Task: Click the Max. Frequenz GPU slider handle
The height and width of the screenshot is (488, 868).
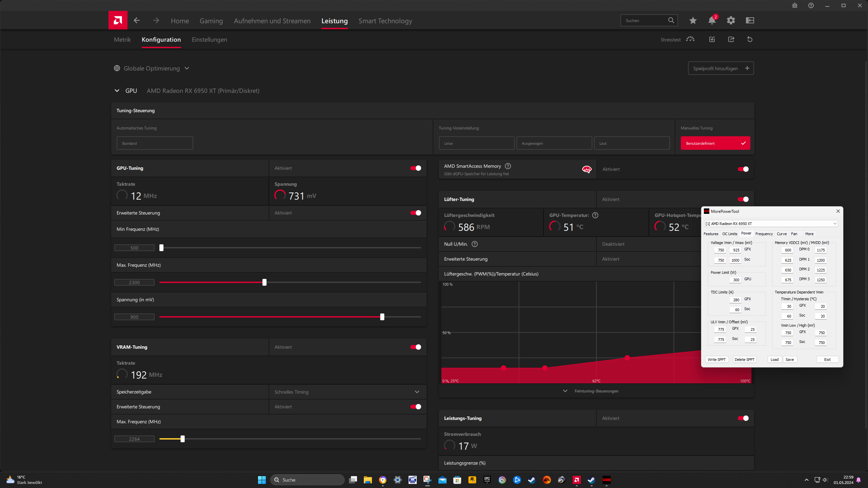Action: click(x=264, y=282)
